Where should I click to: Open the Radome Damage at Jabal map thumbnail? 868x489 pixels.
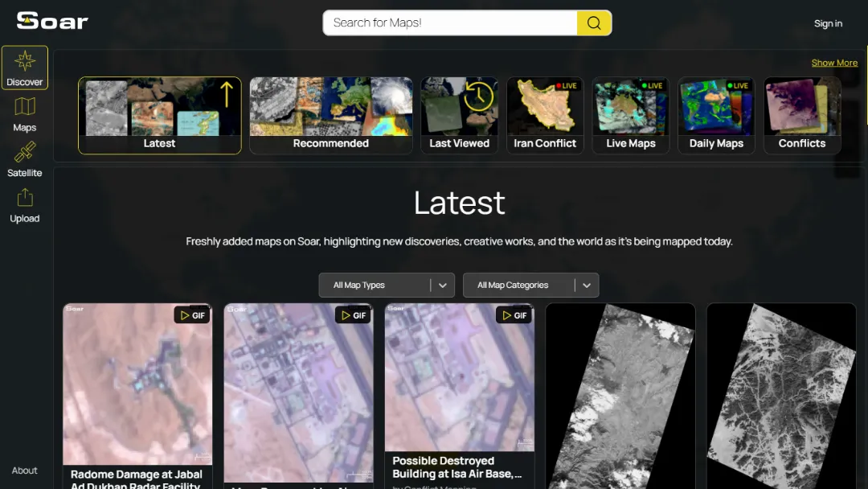(x=137, y=384)
